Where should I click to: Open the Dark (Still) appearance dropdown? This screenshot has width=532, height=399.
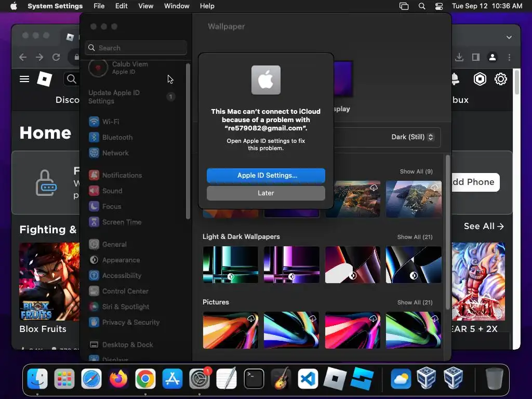pos(412,137)
